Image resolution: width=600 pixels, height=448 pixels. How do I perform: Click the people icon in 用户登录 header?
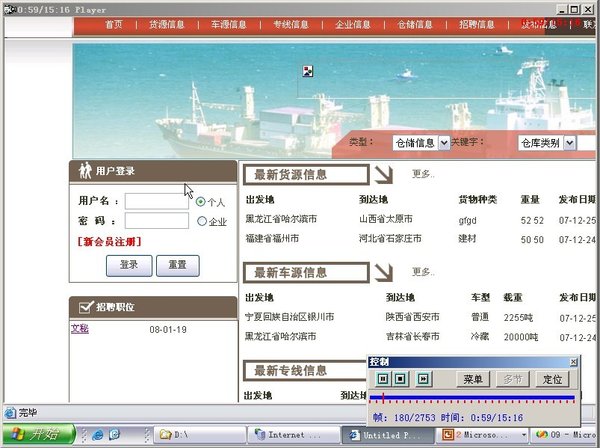pos(85,171)
